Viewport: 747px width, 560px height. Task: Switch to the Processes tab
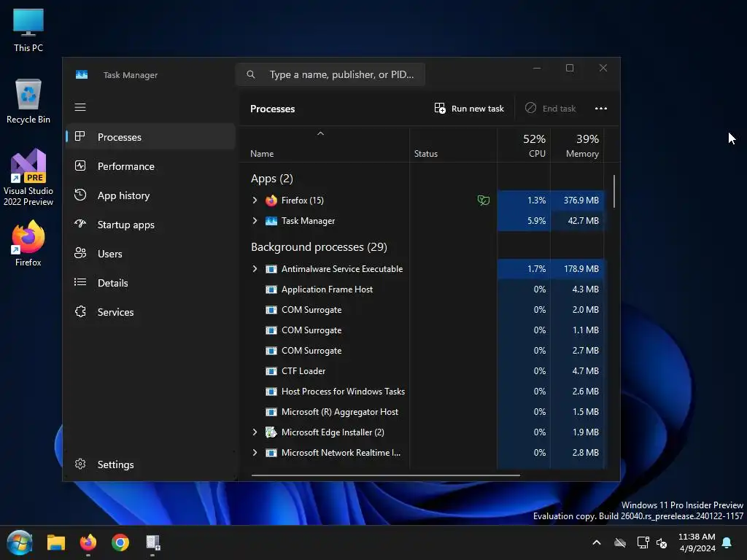pos(150,137)
